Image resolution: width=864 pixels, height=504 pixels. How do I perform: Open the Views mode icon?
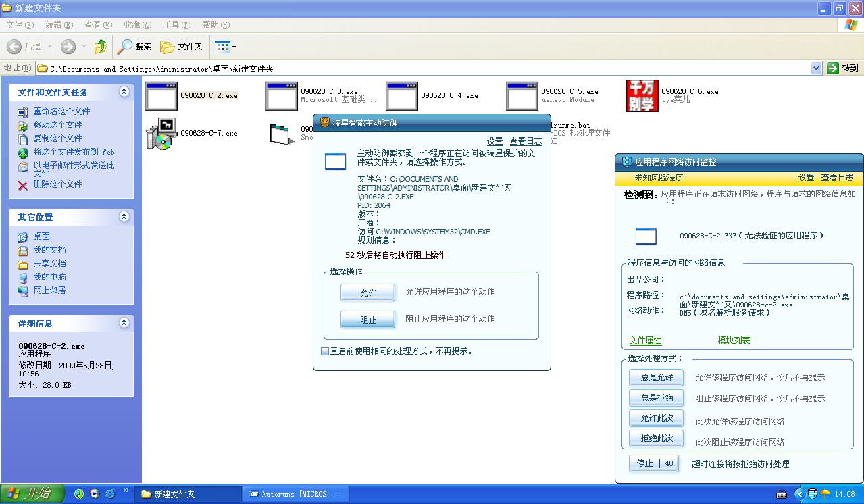[x=222, y=47]
